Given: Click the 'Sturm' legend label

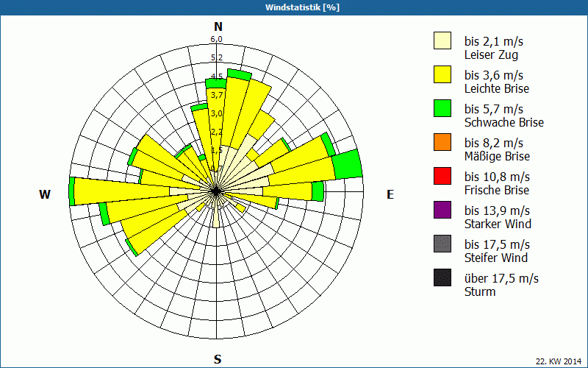Looking at the screenshot, I should [x=480, y=291].
